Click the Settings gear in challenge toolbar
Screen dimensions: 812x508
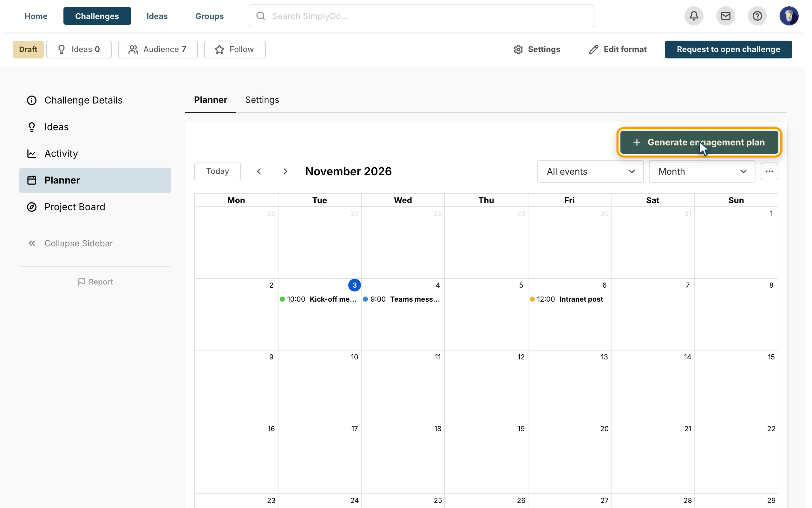[537, 50]
